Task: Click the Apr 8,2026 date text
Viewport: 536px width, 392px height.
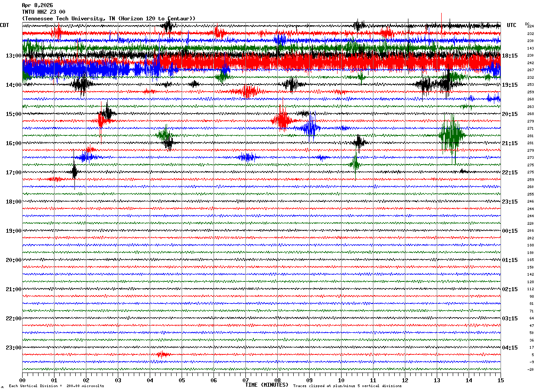Action: click(x=37, y=5)
